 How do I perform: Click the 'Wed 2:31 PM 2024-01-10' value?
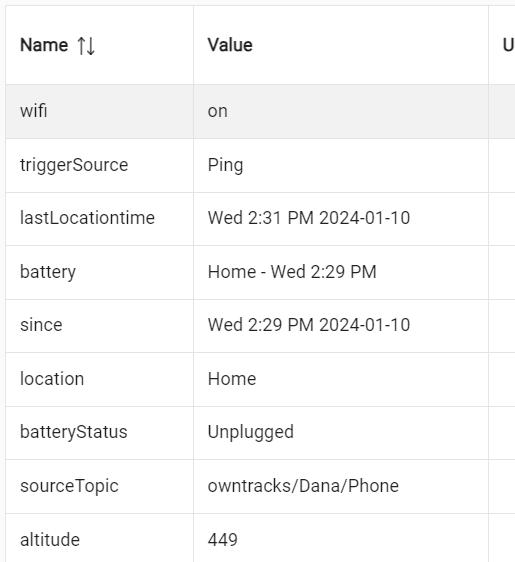(x=309, y=218)
